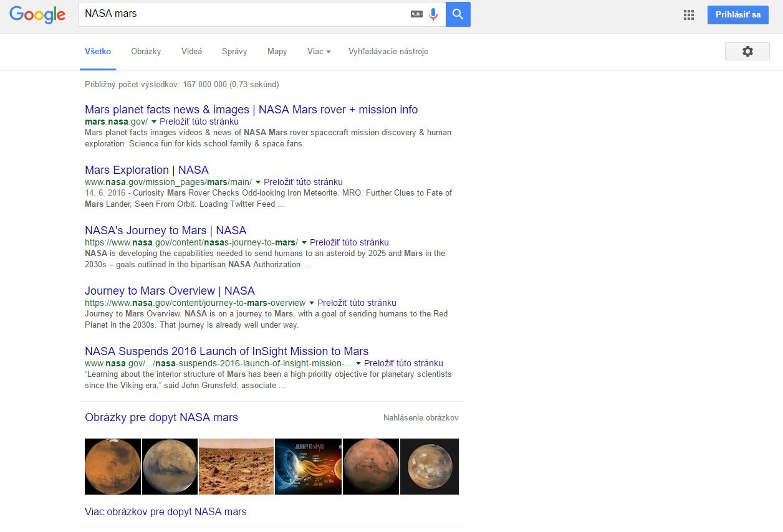Expand the arrow next to mars.nasa.gov URL
Screen dimensions: 783x532
154,122
